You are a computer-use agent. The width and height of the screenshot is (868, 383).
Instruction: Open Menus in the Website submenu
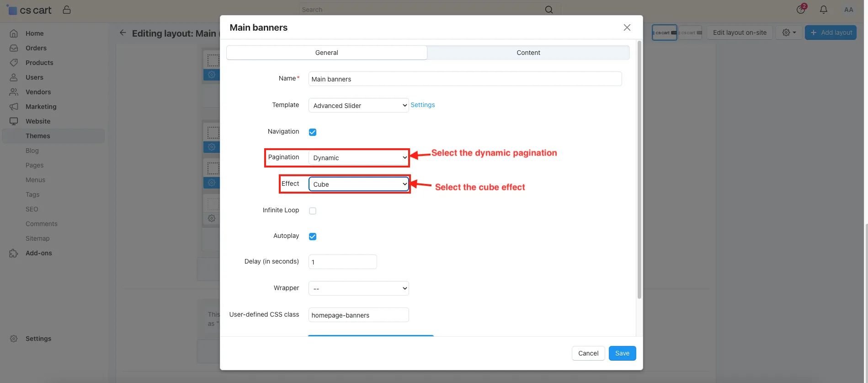point(36,180)
